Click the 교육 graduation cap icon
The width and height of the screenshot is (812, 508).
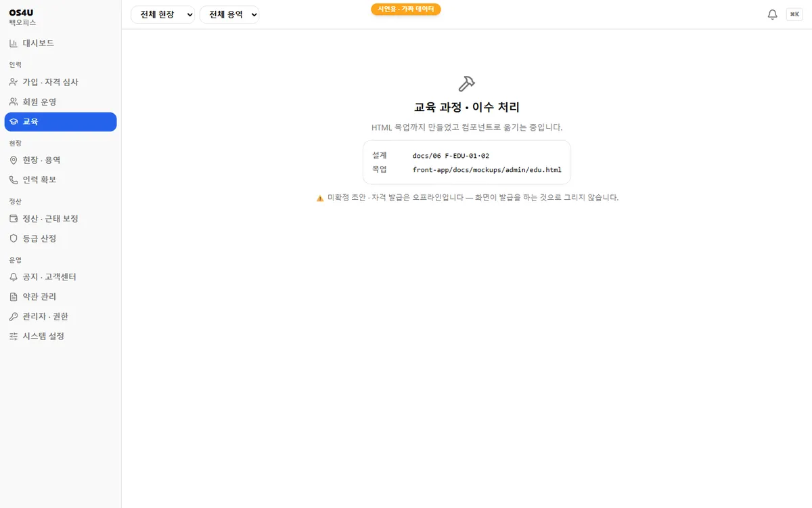(14, 122)
